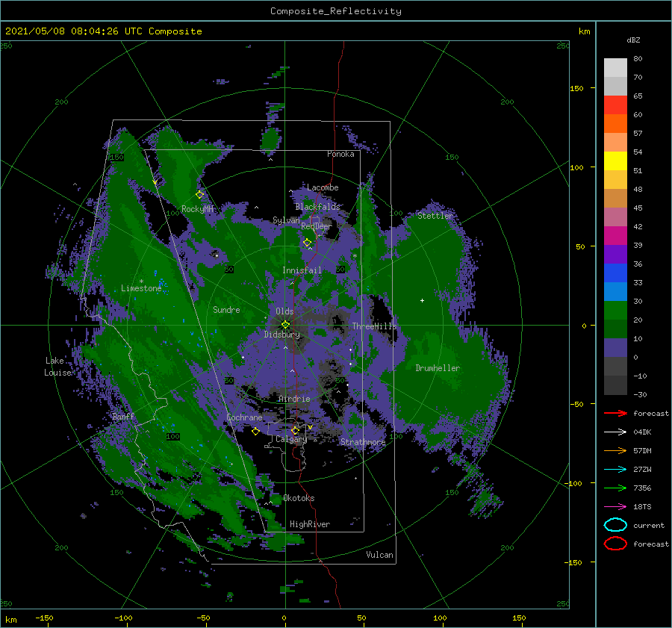Click the 57DM legend label
The height and width of the screenshot is (628, 672).
642,450
